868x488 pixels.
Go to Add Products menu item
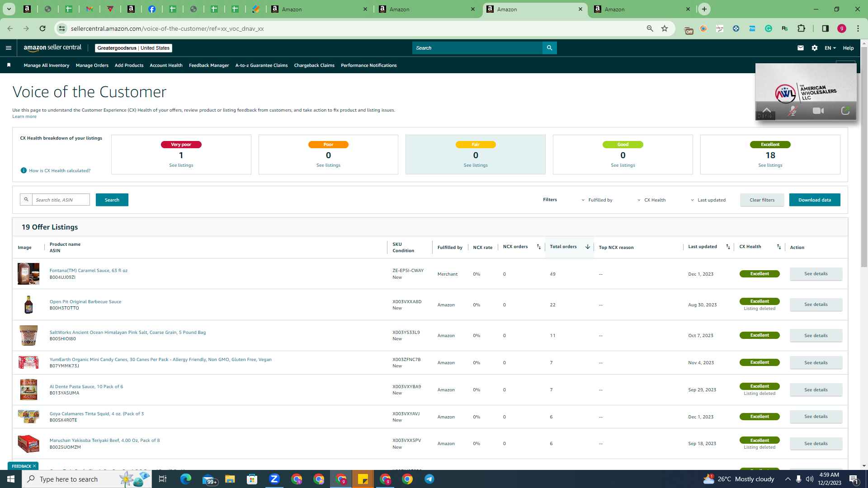[x=129, y=65]
